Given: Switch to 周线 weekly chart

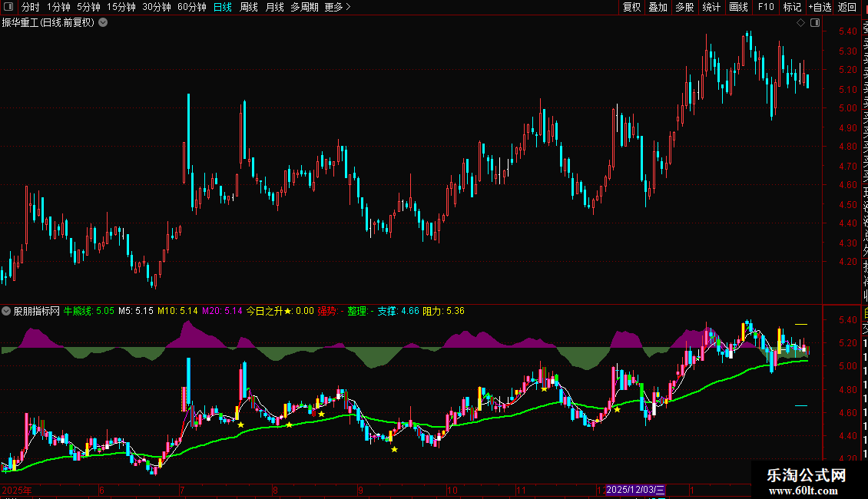Looking at the screenshot, I should tap(249, 7).
